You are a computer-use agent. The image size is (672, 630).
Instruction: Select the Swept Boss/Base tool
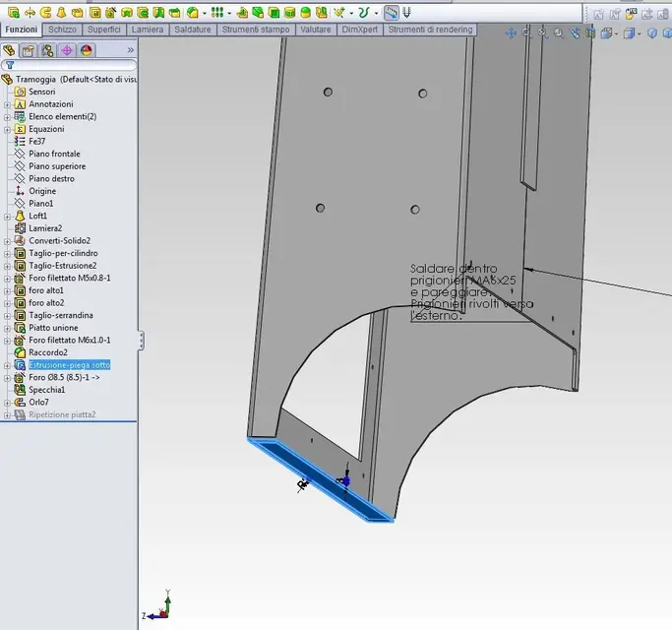(45, 13)
